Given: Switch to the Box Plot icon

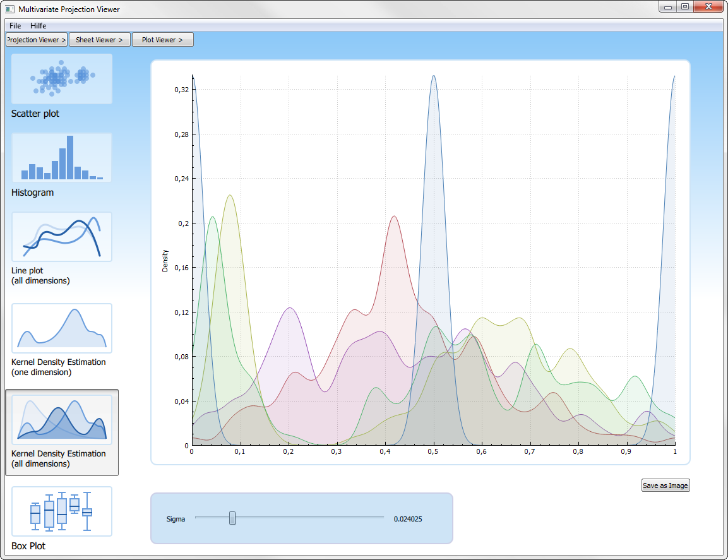Looking at the screenshot, I should (62, 511).
